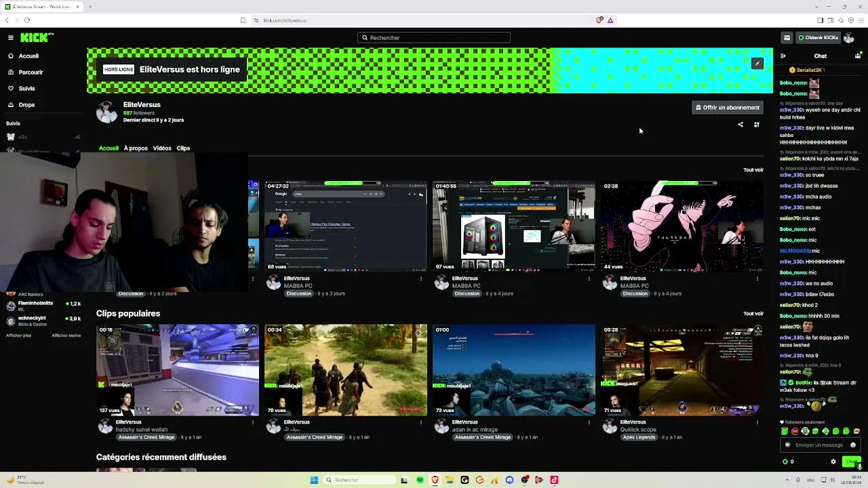Click the green Chat send button

point(851,462)
